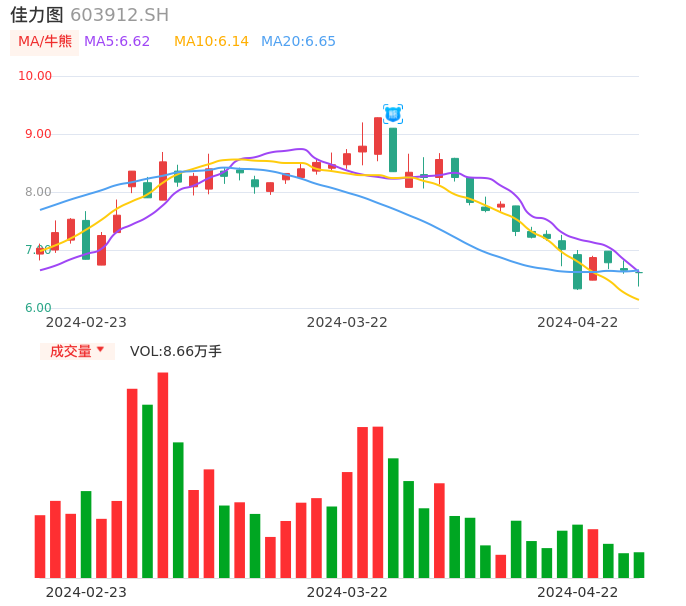Toggle the MA10 yellow line legend

click(x=211, y=42)
